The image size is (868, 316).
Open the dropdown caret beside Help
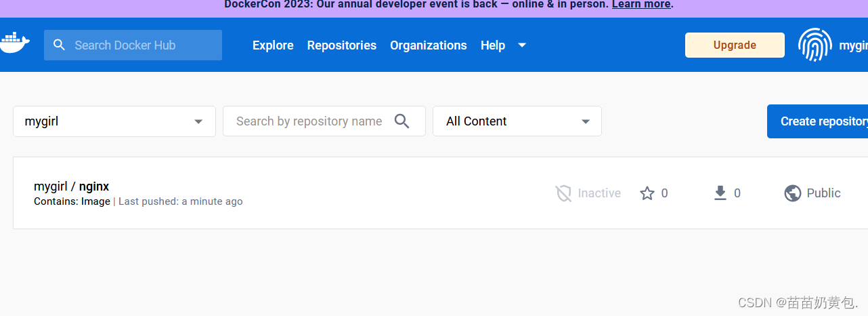(x=522, y=45)
